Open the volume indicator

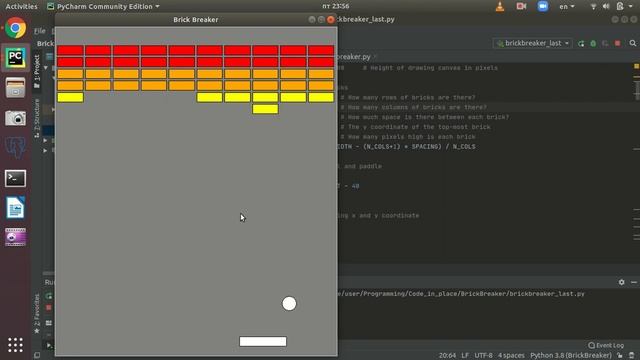pos(606,7)
